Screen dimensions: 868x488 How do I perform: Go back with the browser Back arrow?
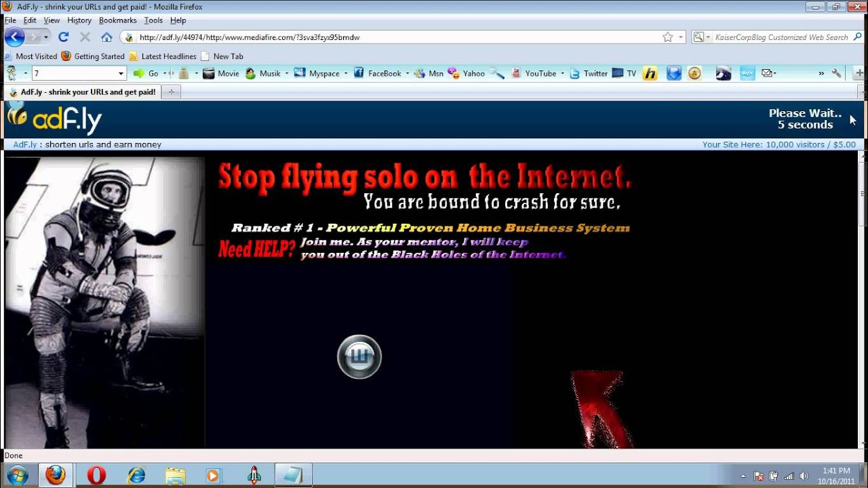15,37
